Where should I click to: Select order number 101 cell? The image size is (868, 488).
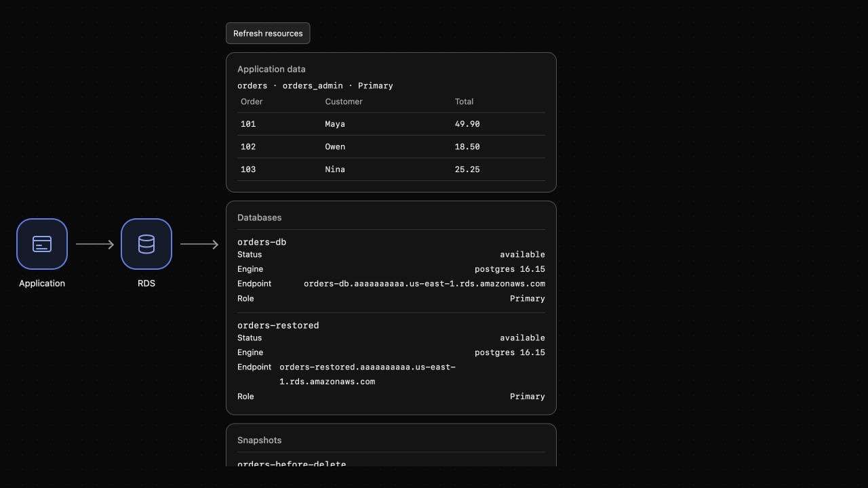(248, 124)
